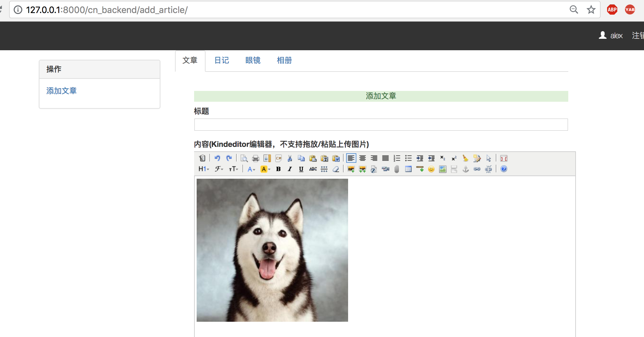The image size is (644, 337).
Task: Click paste from Word icon
Action: [336, 158]
